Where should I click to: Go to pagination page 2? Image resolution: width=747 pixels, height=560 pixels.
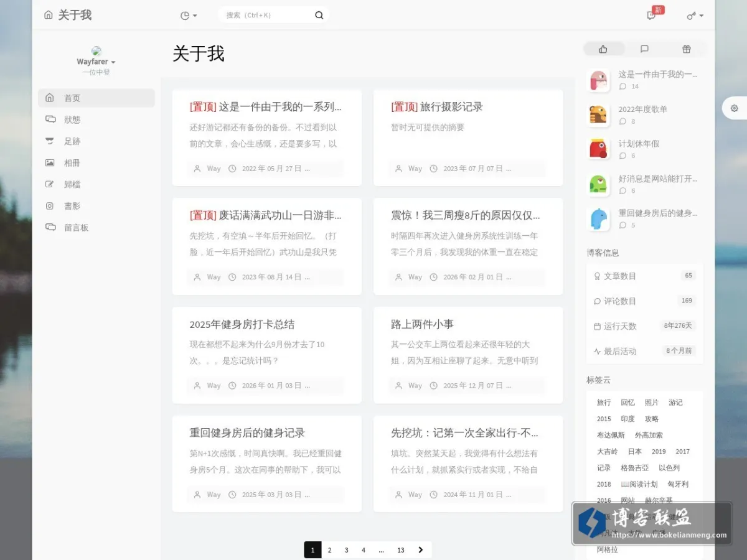tap(330, 550)
